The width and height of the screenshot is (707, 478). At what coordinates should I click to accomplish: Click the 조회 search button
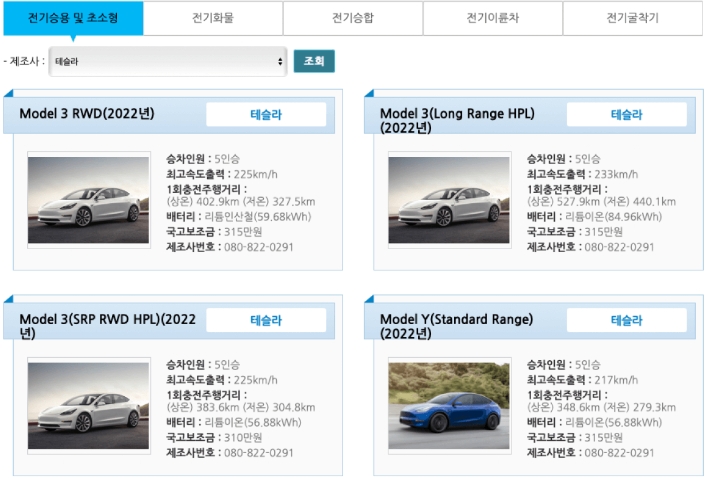tap(314, 61)
